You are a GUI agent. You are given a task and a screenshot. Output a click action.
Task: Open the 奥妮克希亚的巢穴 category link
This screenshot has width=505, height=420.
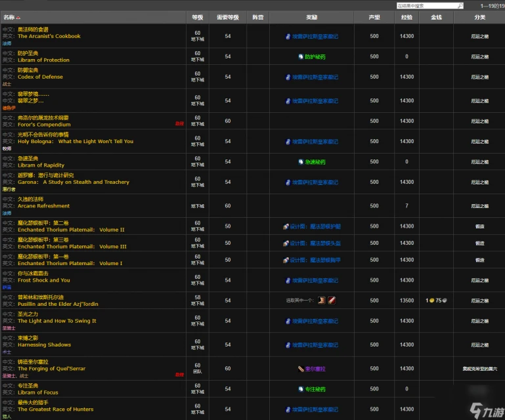coord(479,369)
